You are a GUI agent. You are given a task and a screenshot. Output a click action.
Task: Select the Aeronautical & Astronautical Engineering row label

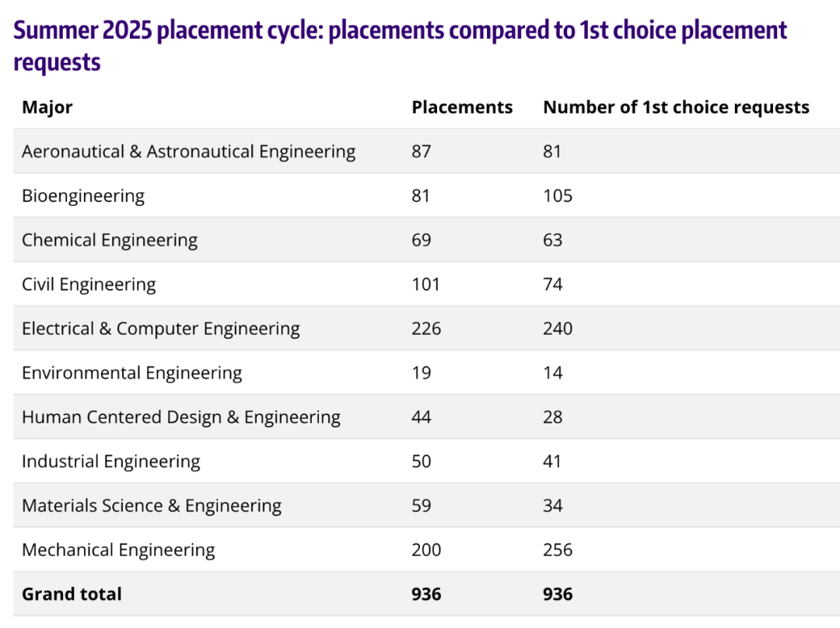(x=188, y=152)
